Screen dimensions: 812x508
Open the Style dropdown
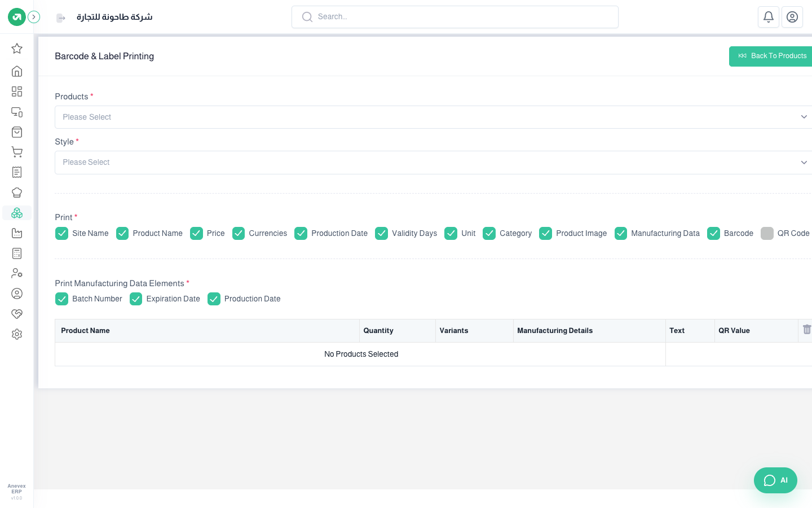point(434,162)
